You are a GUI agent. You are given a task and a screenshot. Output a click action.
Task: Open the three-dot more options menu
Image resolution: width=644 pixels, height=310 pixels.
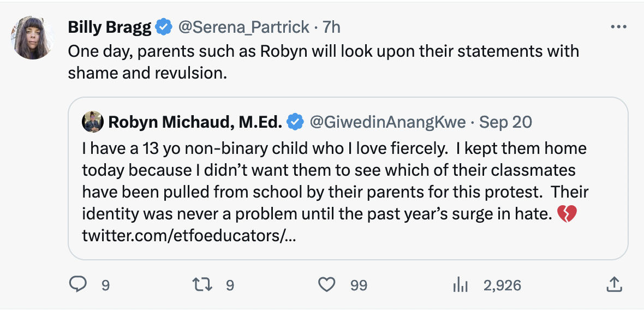pos(618,27)
